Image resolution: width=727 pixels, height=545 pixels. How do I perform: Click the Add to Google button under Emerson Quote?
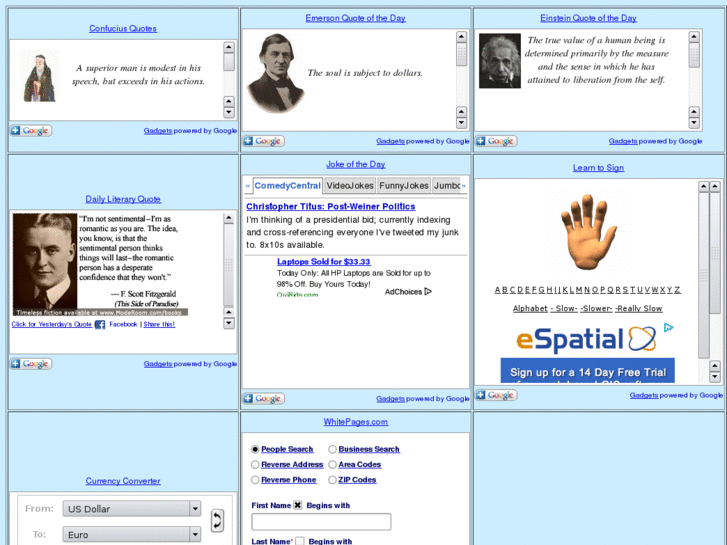click(x=264, y=141)
